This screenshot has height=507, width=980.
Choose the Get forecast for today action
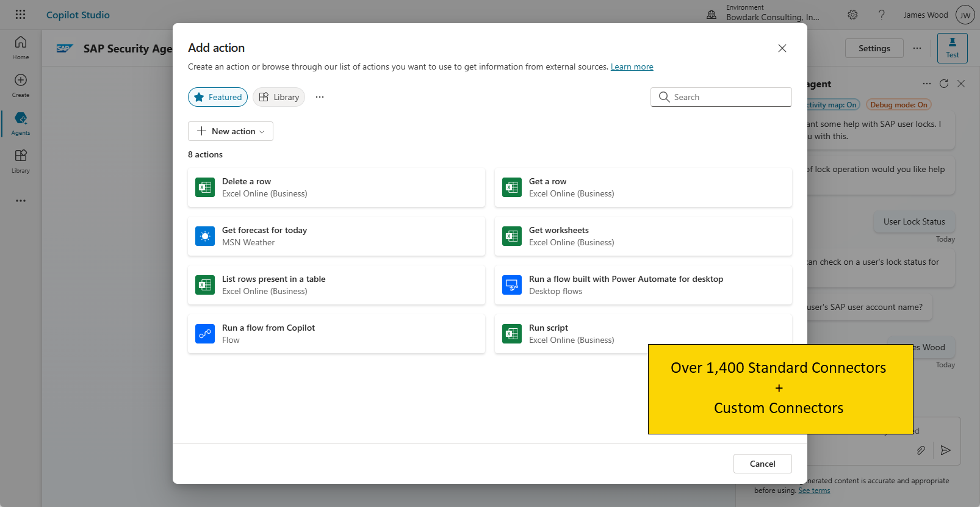click(x=336, y=236)
